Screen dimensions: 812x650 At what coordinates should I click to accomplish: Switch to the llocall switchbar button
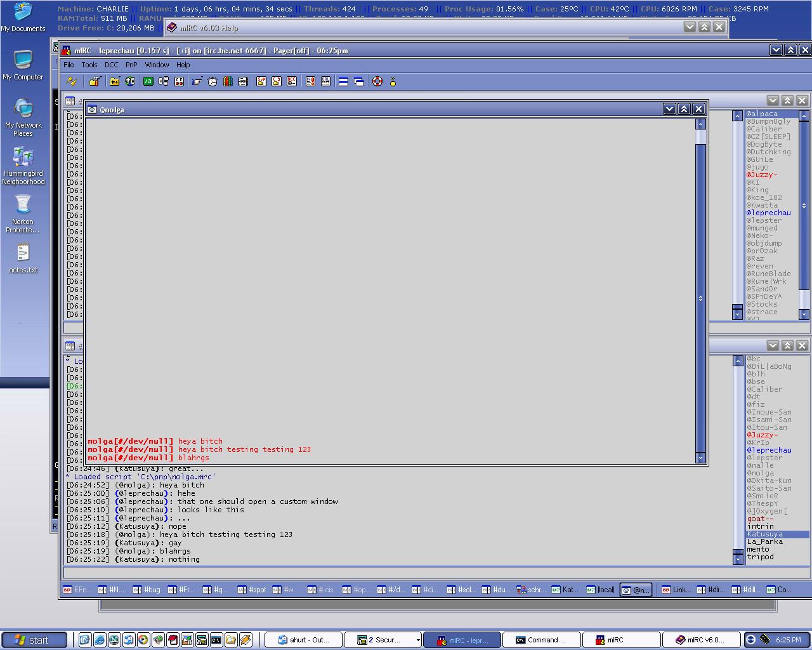coord(600,590)
